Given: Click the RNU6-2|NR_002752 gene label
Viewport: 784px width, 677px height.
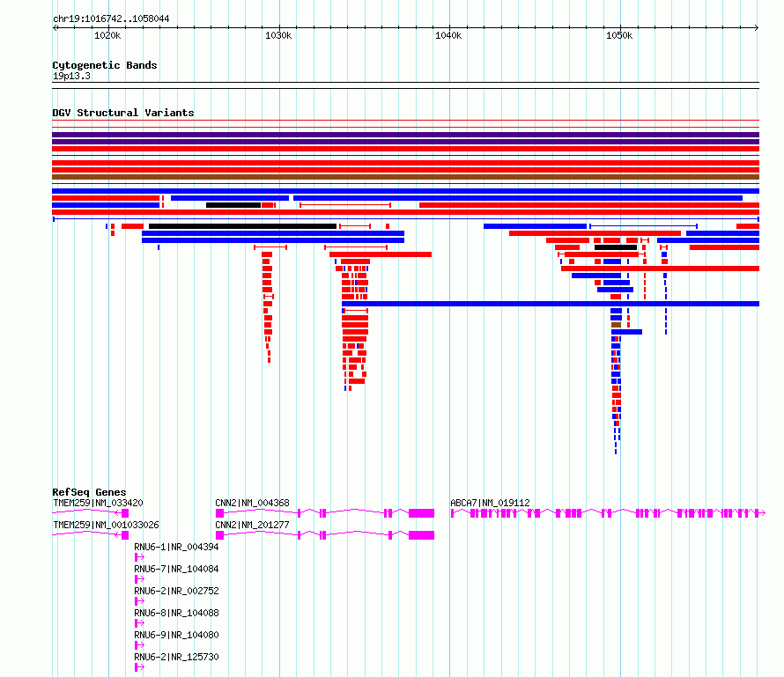Looking at the screenshot, I should 176,591.
